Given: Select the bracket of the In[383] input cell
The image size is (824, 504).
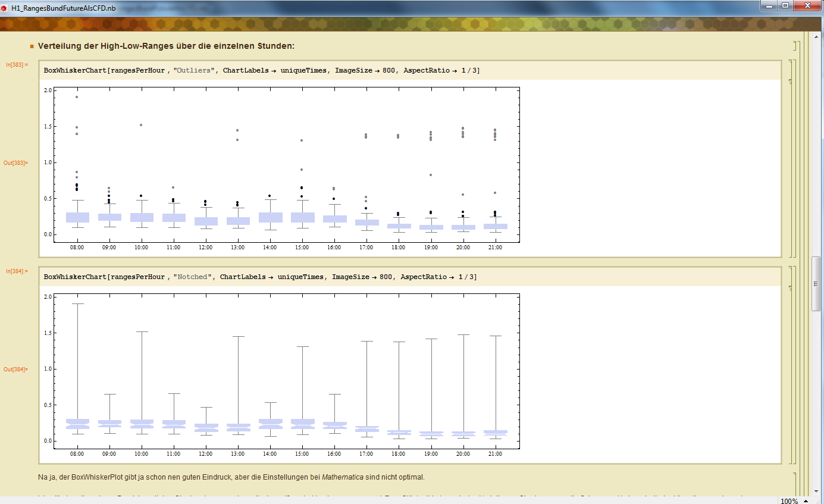Looking at the screenshot, I should point(790,70).
